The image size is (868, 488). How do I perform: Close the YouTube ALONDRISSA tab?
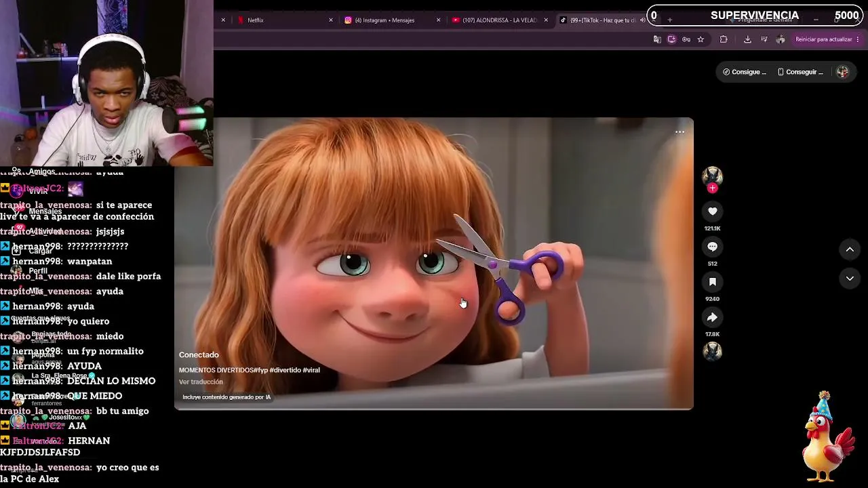[x=546, y=20]
